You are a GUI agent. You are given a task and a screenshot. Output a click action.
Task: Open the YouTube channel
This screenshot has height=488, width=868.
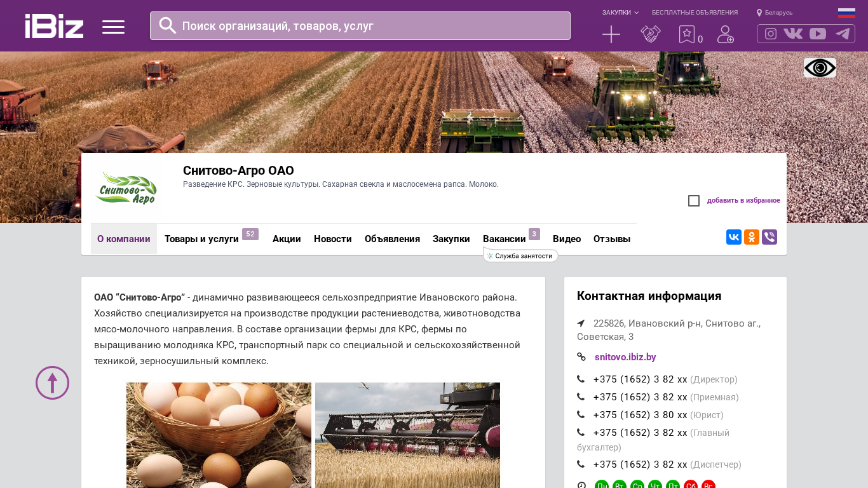pos(818,34)
